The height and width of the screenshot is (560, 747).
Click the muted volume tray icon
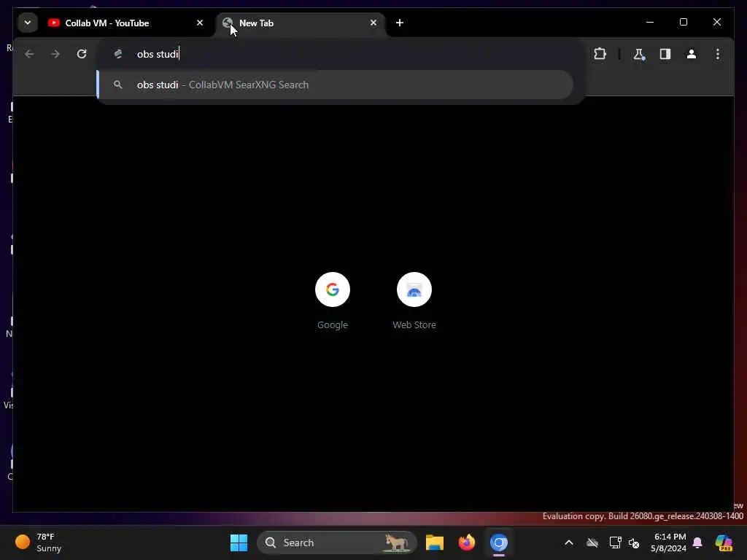[x=634, y=542]
